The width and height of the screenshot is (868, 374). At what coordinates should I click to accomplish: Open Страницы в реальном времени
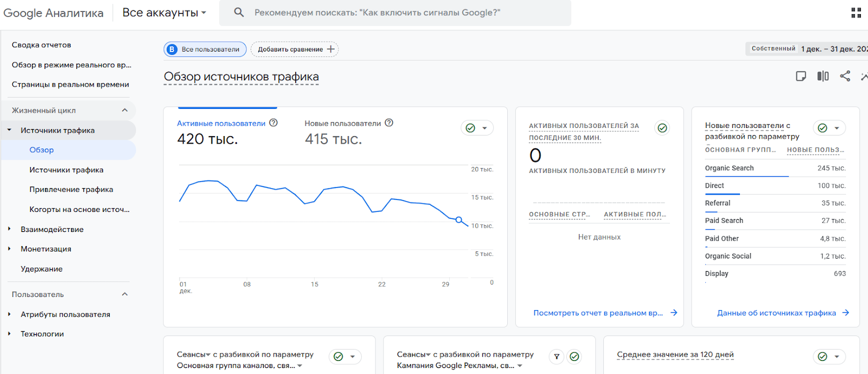click(x=71, y=85)
